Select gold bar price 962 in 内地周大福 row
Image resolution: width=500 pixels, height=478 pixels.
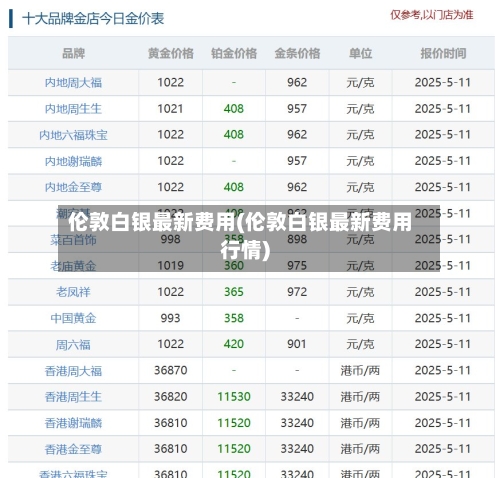tap(297, 82)
